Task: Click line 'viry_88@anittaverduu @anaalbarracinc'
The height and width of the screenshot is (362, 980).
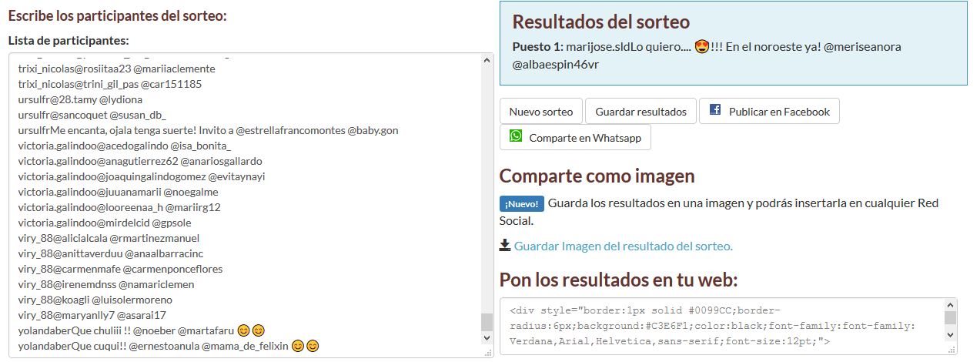Action: click(x=111, y=253)
